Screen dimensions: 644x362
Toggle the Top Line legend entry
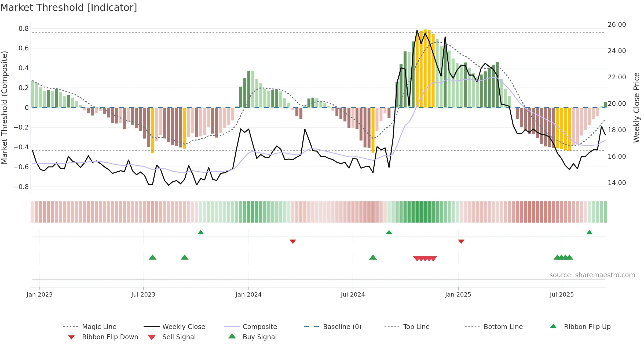tap(407, 327)
